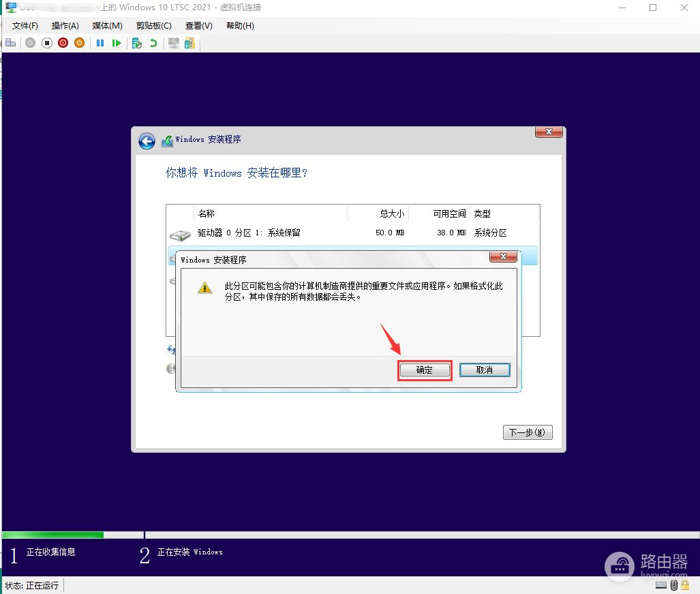Screen dimensions: 700x594
Task: Open the 剪贴板(C) menu
Action: (154, 25)
